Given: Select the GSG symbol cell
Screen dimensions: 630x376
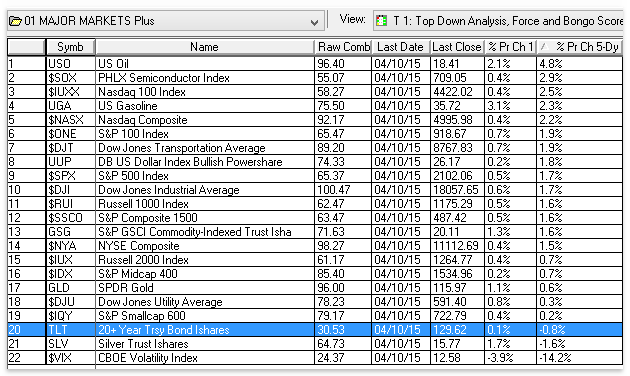Looking at the screenshot, I should tap(71, 232).
